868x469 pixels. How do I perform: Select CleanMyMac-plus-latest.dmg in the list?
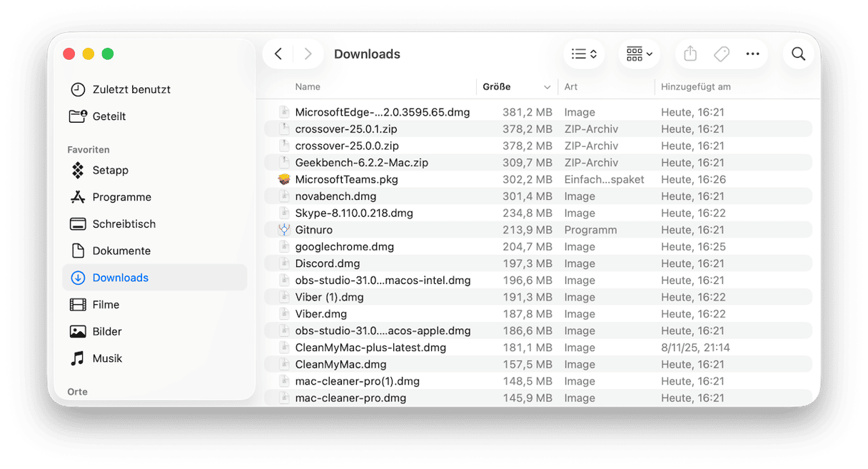(370, 348)
